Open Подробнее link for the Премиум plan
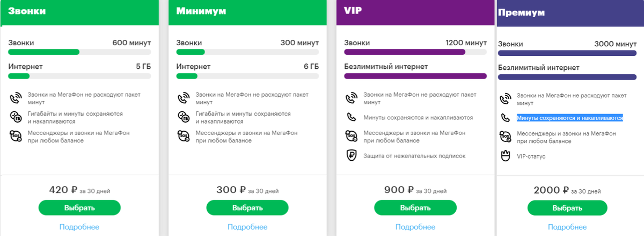Viewport: 644px width, 236px height. click(x=567, y=227)
